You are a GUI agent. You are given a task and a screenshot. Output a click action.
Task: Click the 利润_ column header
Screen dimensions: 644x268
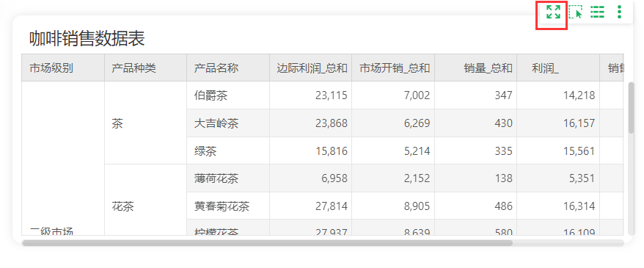pyautogui.click(x=558, y=68)
